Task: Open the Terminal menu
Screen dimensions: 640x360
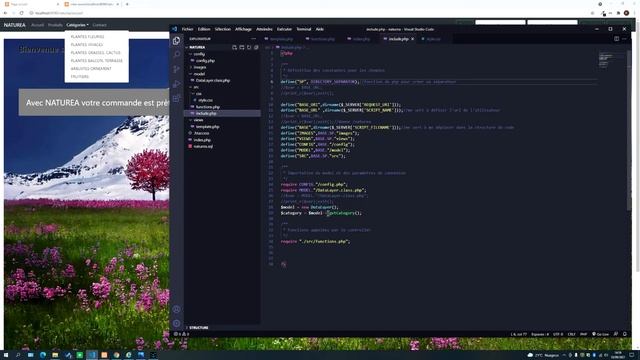Action: click(x=304, y=29)
